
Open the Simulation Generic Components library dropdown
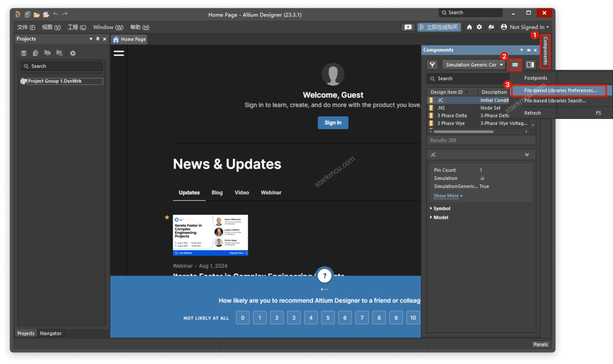click(474, 65)
